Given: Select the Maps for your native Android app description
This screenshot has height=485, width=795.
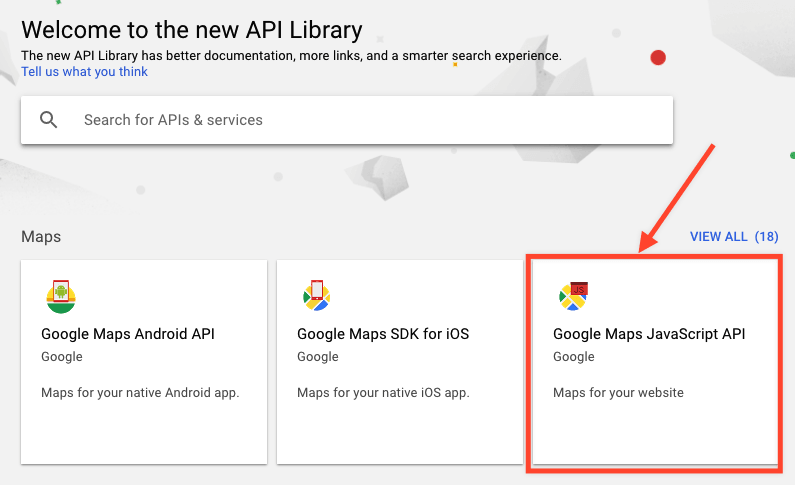Looking at the screenshot, I should coord(140,393).
